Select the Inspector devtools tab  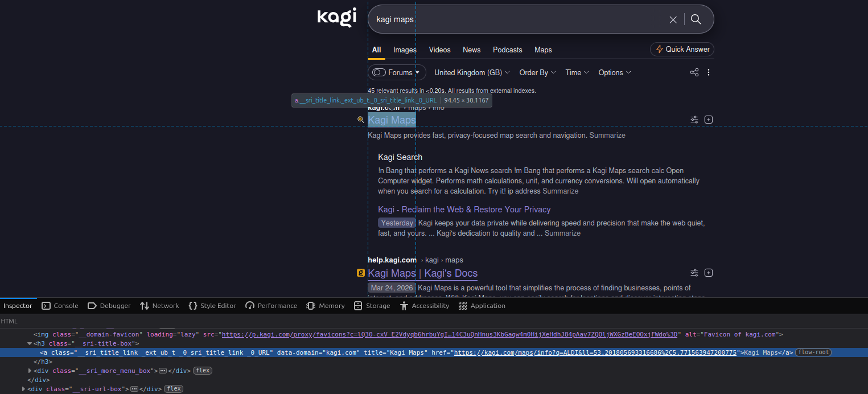(18, 306)
